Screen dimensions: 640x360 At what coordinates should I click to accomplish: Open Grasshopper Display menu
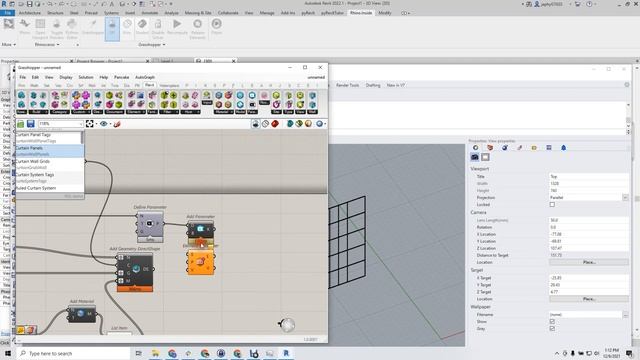pos(66,77)
